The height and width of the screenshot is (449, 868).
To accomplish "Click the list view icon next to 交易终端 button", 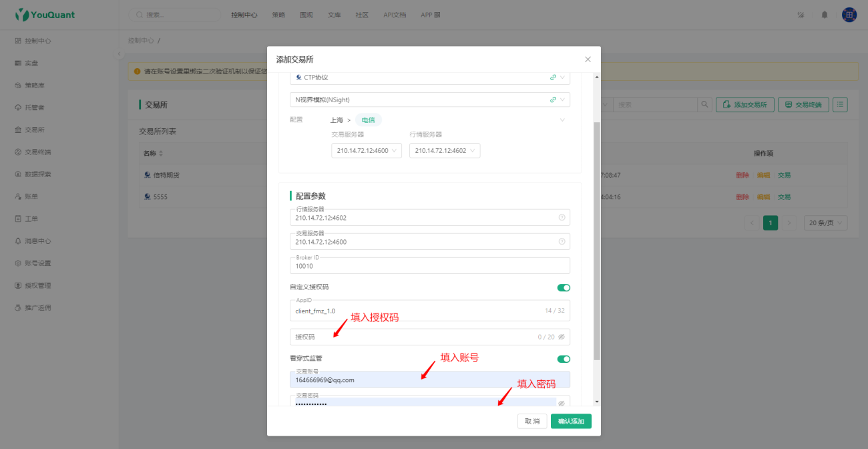I will tap(840, 104).
